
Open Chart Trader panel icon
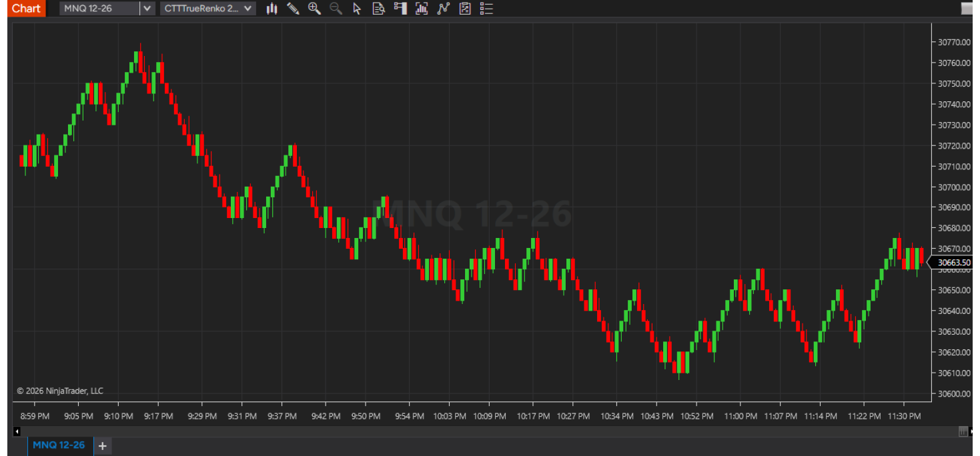(400, 9)
